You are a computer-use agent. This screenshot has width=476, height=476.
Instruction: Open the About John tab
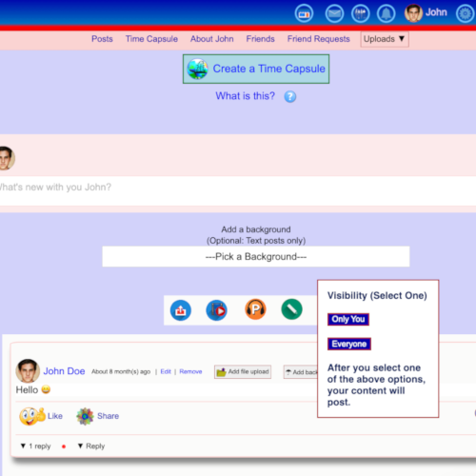tap(212, 39)
